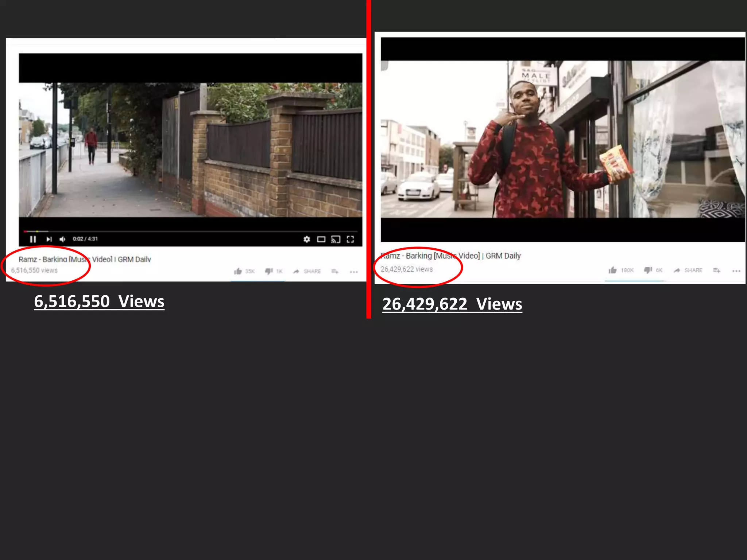The image size is (747, 560).
Task: Click the right video frame with the artist
Action: click(563, 139)
